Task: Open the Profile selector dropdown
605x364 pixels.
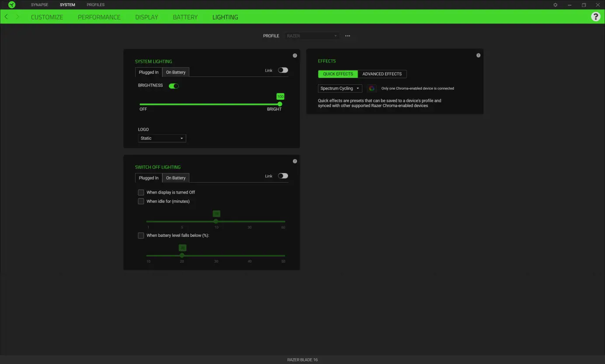Action: point(312,36)
